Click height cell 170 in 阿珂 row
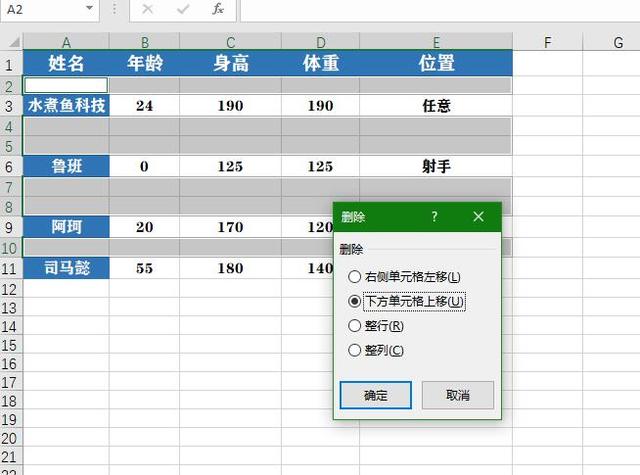The image size is (640, 475). click(231, 227)
